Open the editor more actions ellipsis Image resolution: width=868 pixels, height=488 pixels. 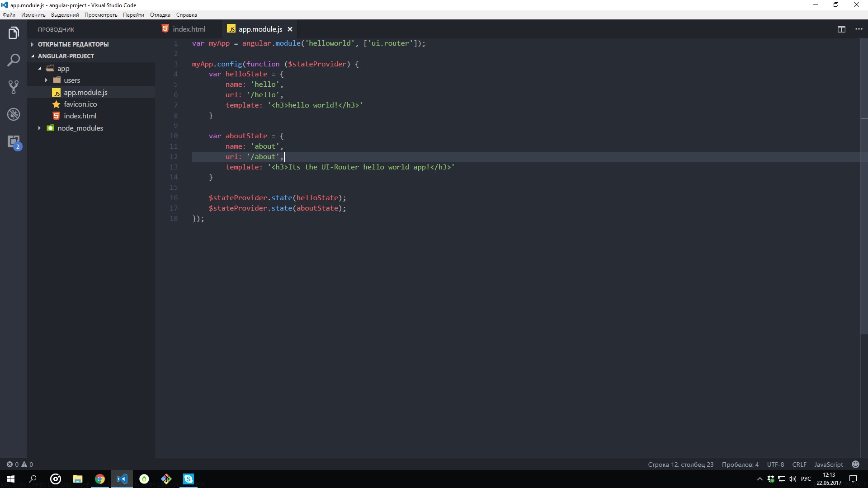click(859, 29)
